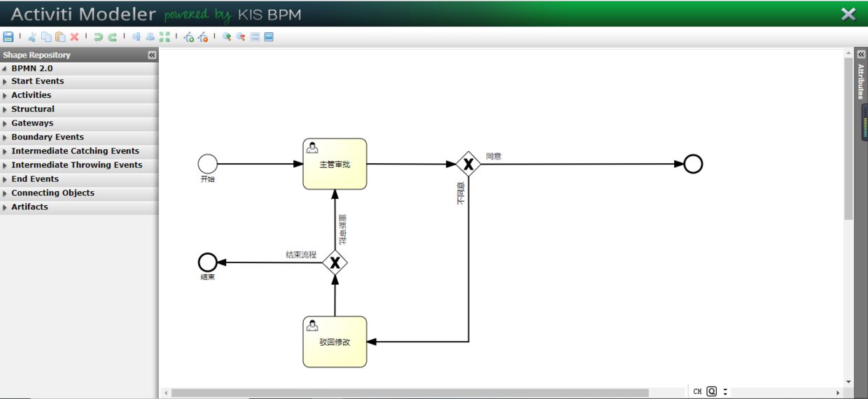Screen dimensions: 868x399
Task: Expand the Connecting Objects category
Action: tap(79, 193)
